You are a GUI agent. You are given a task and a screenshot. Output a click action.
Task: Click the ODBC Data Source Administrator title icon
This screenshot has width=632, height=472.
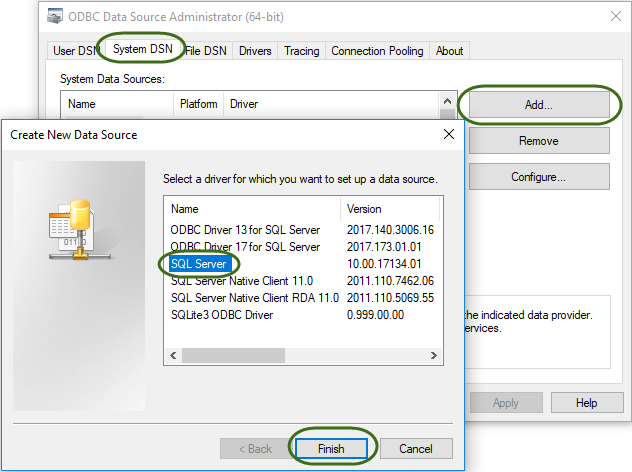click(55, 17)
